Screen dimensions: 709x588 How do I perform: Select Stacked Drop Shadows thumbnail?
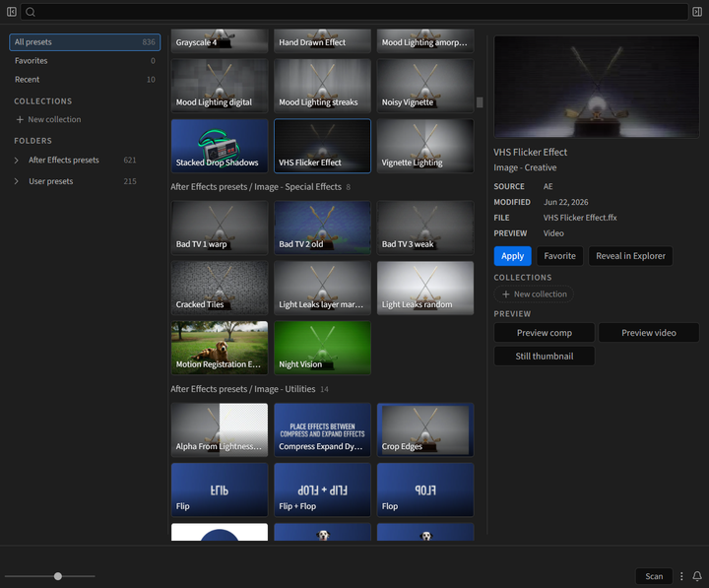[220, 146]
